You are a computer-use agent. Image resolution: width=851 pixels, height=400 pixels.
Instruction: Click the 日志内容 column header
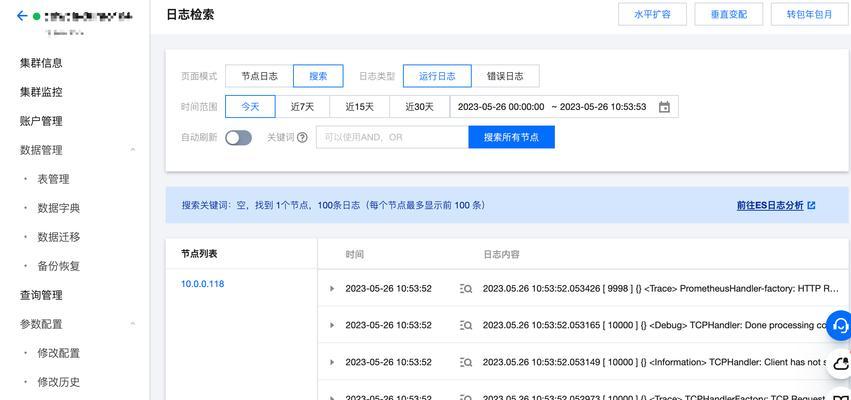[x=501, y=254]
